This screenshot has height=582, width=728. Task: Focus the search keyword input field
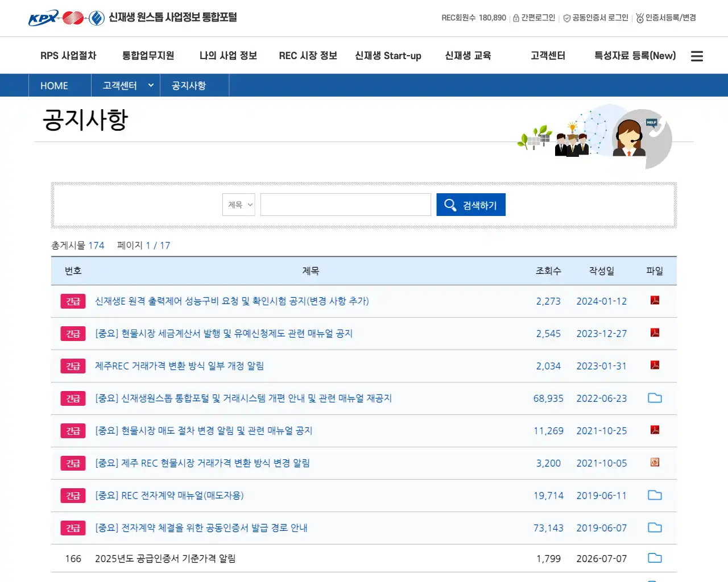pyautogui.click(x=346, y=205)
